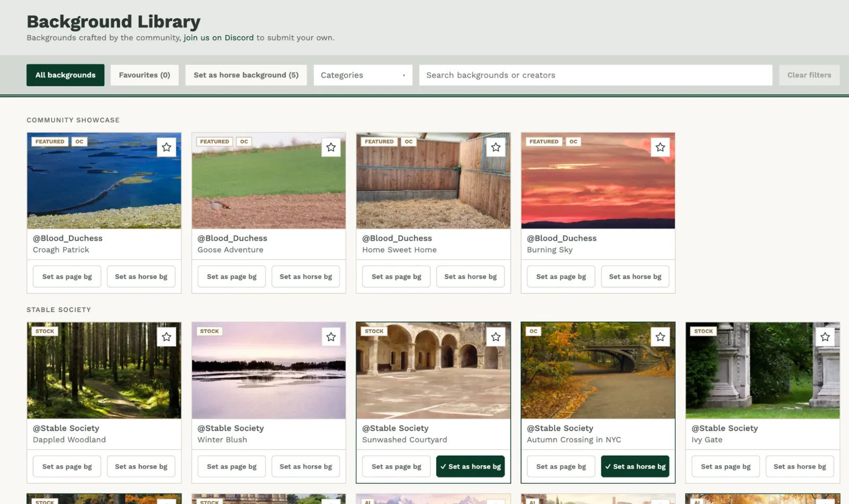Viewport: 849px width, 504px height.
Task: Set Croagh Patrick as horse bg
Action: pos(141,276)
